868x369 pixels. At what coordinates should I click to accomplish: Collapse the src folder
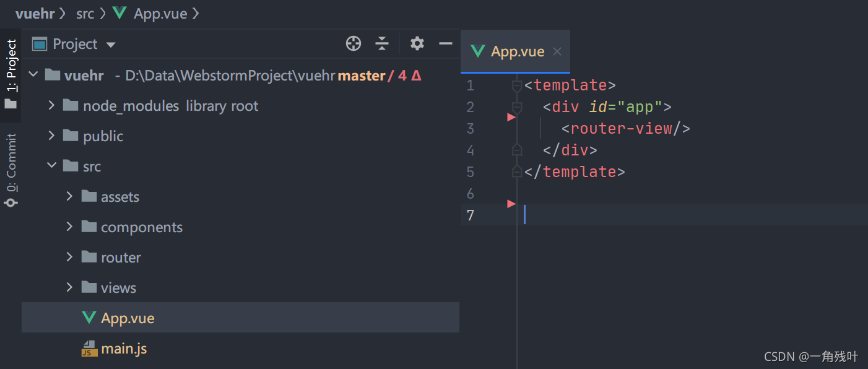(52, 166)
